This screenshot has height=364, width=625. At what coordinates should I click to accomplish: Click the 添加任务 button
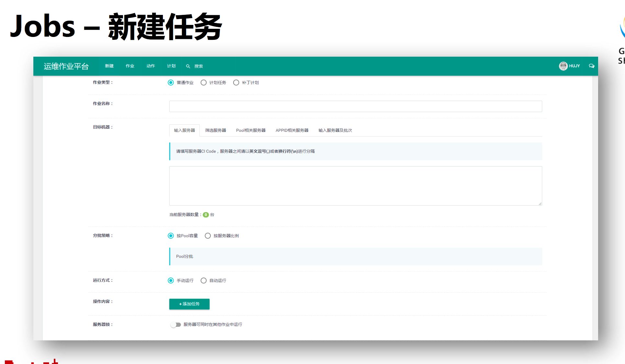(189, 304)
